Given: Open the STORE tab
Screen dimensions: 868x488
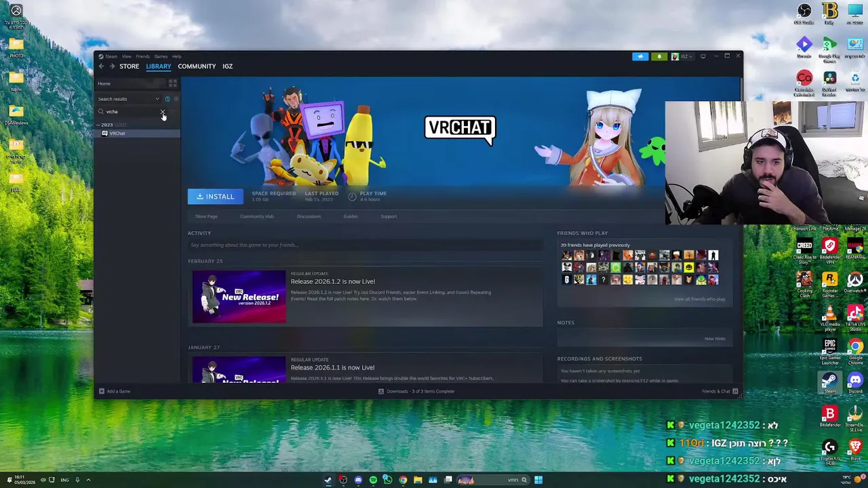Looking at the screenshot, I should click(129, 66).
